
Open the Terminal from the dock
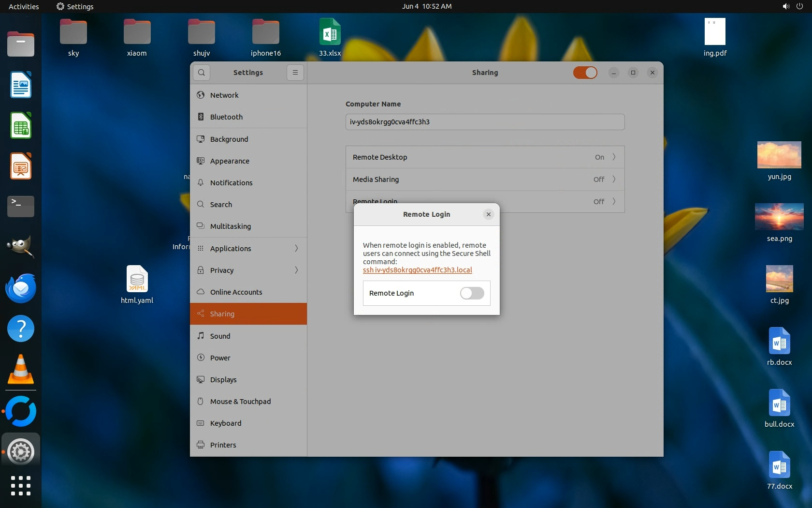tap(21, 206)
